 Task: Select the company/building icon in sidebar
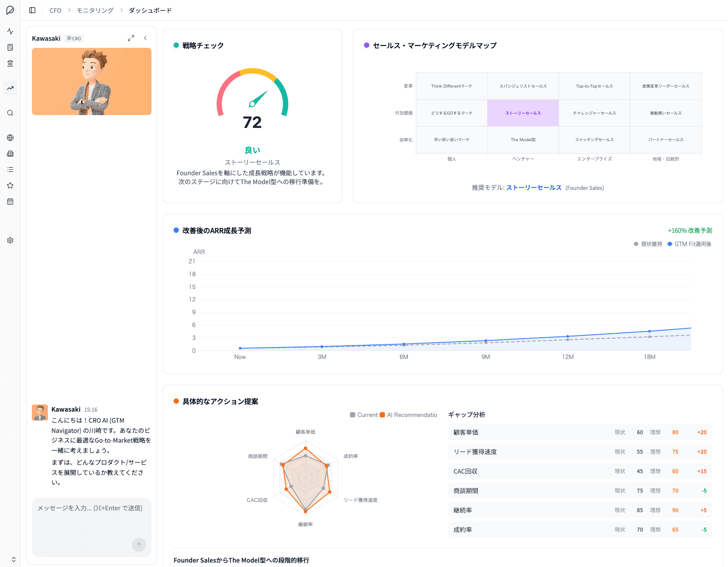pos(10,154)
